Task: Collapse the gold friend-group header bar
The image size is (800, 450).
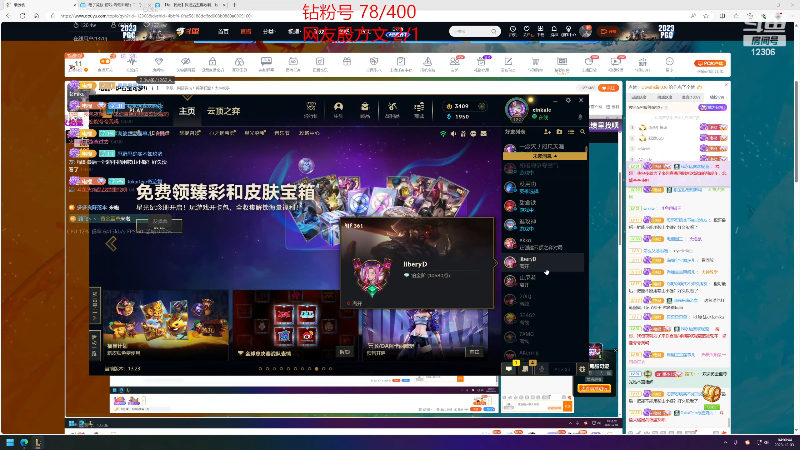Action: click(x=544, y=156)
